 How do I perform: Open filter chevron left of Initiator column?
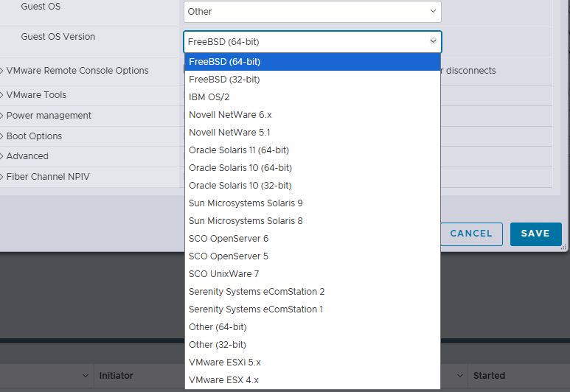[x=86, y=376]
